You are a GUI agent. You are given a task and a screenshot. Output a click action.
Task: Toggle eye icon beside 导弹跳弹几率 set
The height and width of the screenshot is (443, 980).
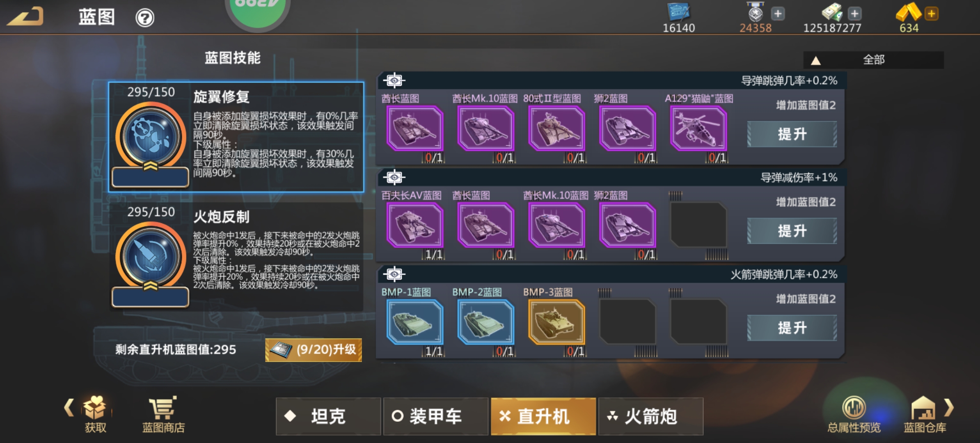394,80
